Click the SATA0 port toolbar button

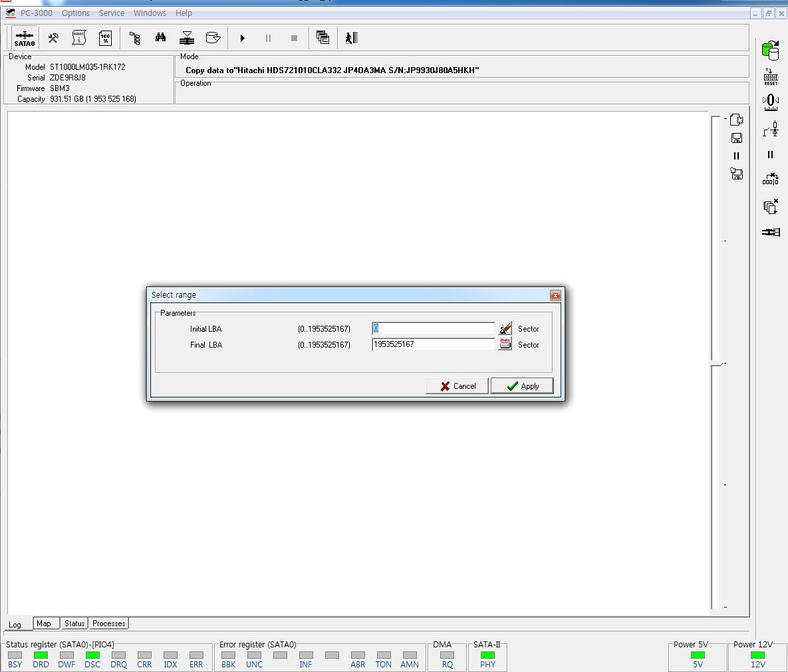point(25,38)
